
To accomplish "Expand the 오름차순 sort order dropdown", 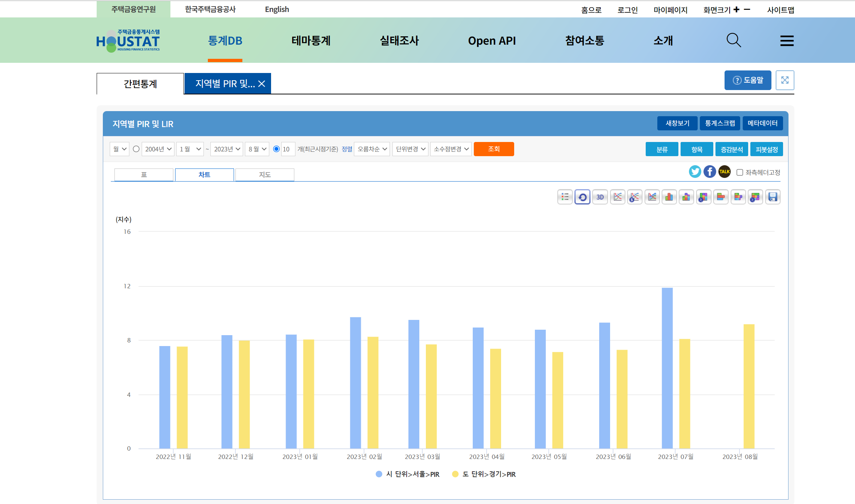I will point(372,149).
